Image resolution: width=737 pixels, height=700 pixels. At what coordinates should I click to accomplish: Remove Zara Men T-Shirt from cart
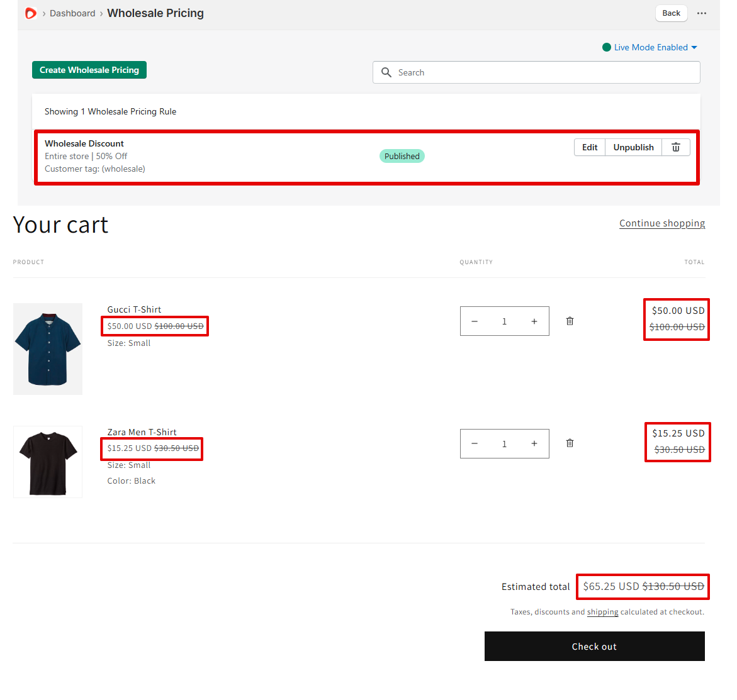pyautogui.click(x=570, y=443)
